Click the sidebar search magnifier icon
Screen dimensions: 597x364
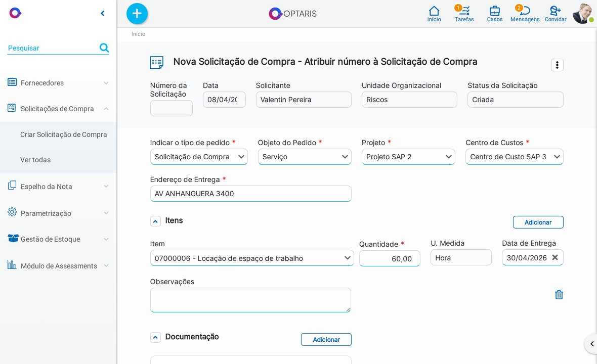(104, 48)
